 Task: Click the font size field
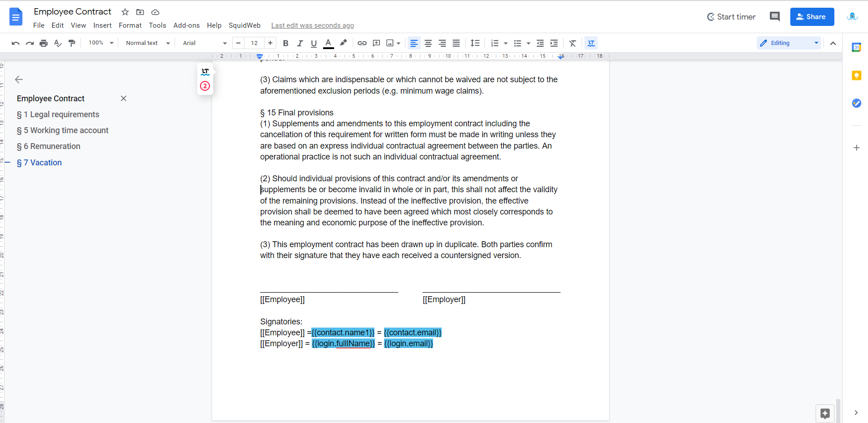pos(254,43)
